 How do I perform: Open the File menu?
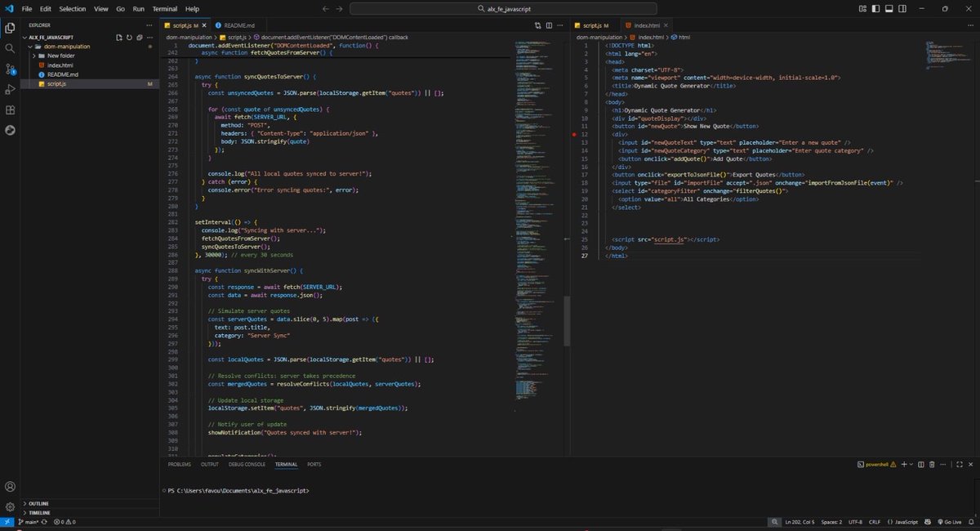[x=27, y=8]
